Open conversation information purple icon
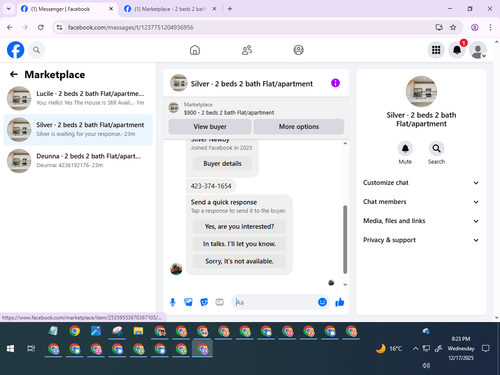This screenshot has height=375, width=500. coord(335,83)
